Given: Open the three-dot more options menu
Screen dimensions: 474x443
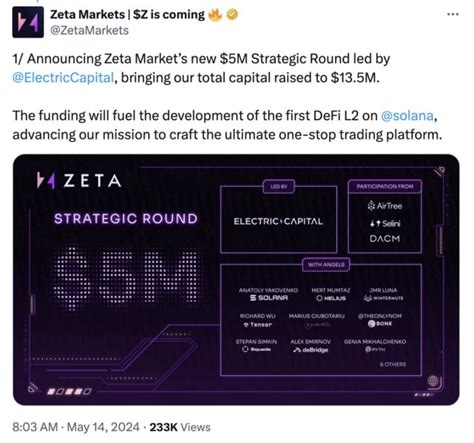Looking at the screenshot, I should pos(453,14).
